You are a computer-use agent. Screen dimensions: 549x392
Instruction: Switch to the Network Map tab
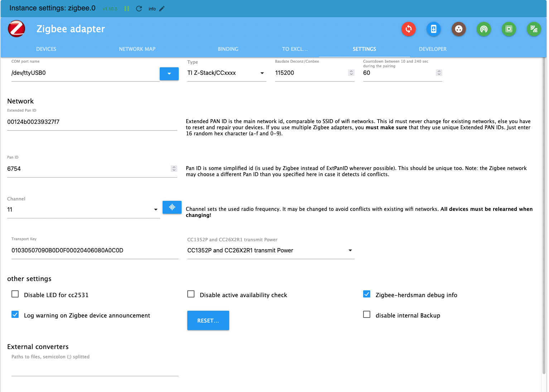137,49
